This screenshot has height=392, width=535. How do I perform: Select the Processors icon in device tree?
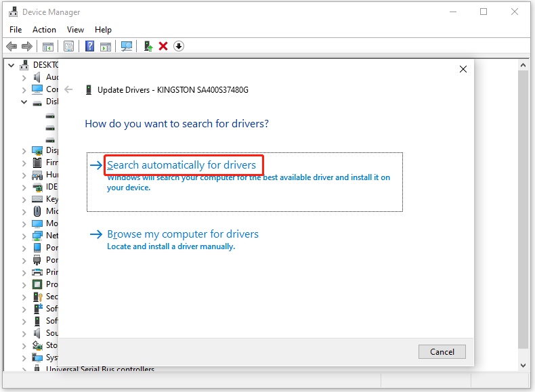(37, 284)
